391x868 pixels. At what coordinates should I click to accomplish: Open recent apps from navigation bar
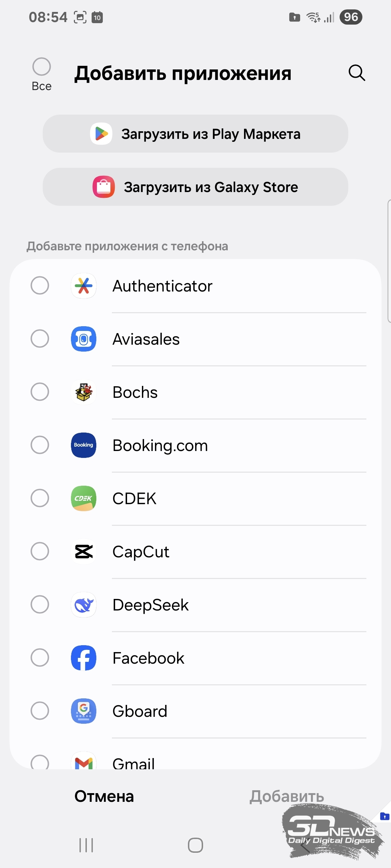tap(86, 845)
